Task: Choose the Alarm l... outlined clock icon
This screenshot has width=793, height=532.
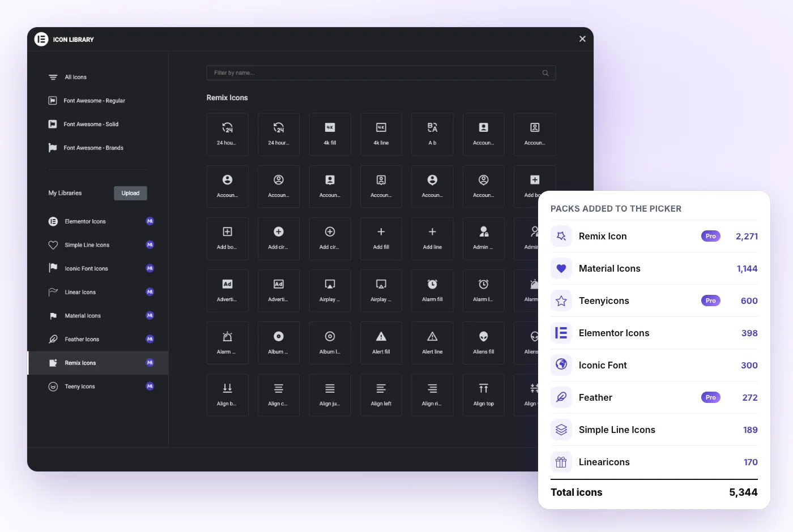Action: (484, 291)
